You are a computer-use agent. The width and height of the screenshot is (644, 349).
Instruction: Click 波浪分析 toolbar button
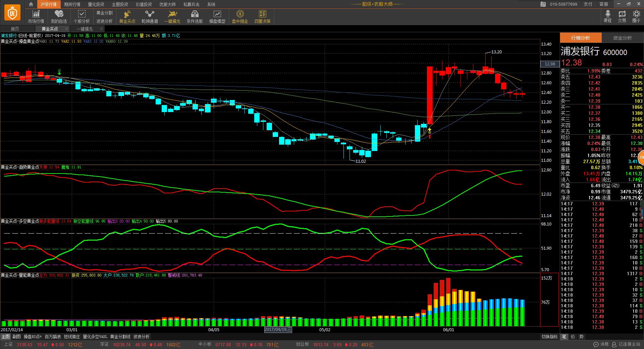point(104,21)
